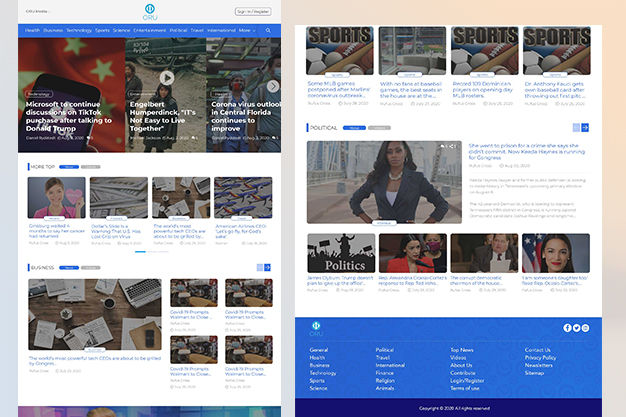Image resolution: width=626 pixels, height=417 pixels.
Task: Open headline about tech CEOs grilled by Congress
Action: tap(95, 361)
